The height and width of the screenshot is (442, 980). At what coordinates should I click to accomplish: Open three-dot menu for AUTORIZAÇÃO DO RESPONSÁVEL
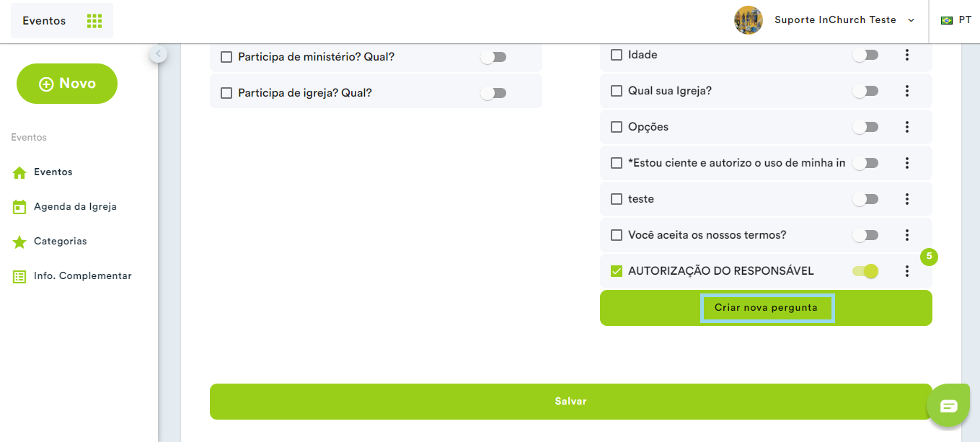point(907,271)
